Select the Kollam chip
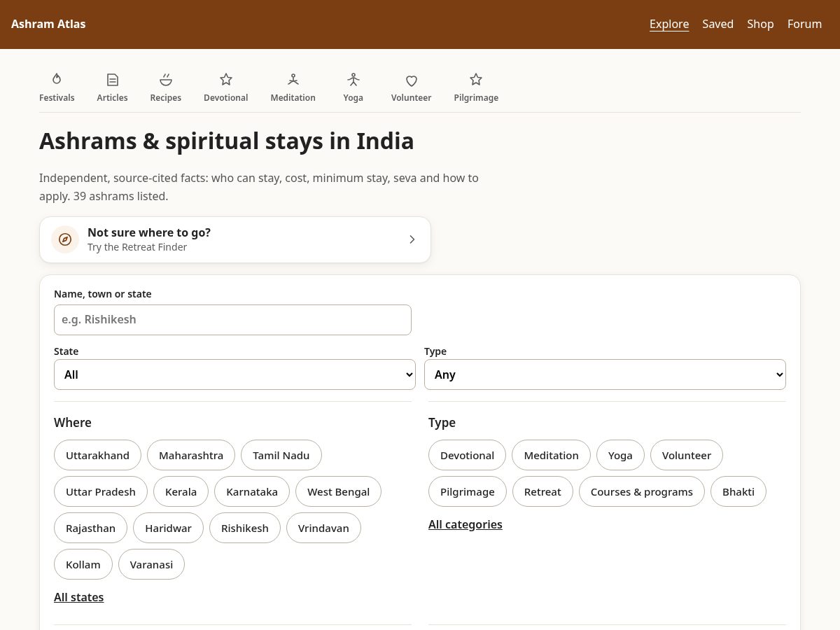The image size is (840, 630). [x=83, y=564]
